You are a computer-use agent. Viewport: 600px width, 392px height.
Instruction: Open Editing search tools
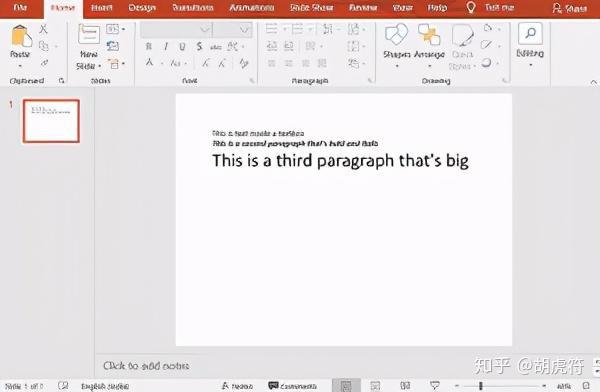530,44
